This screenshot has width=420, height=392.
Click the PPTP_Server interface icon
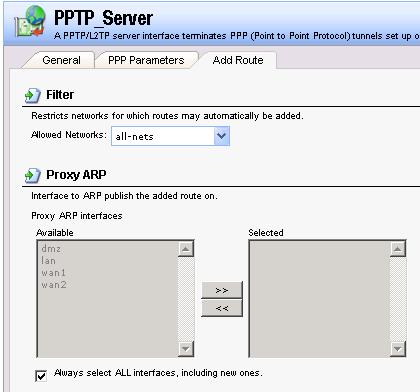[x=30, y=21]
